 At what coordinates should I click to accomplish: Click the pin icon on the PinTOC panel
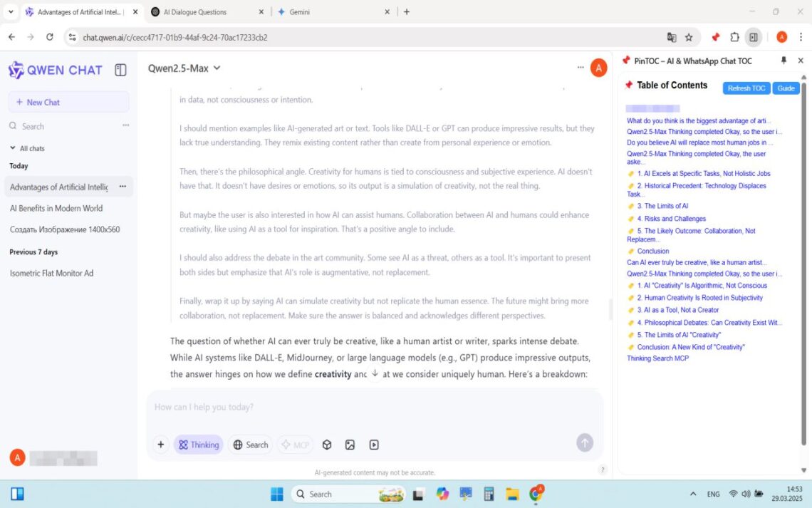(x=784, y=61)
